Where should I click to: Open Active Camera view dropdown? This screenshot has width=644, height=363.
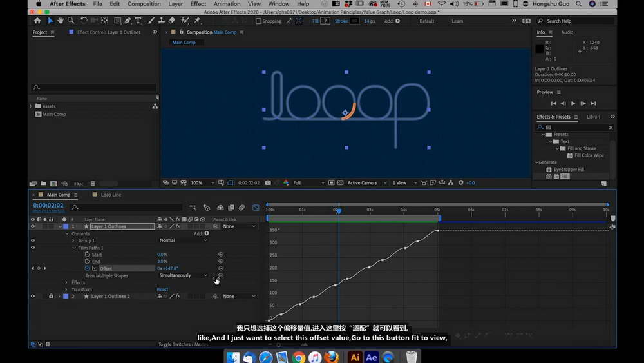pos(367,183)
